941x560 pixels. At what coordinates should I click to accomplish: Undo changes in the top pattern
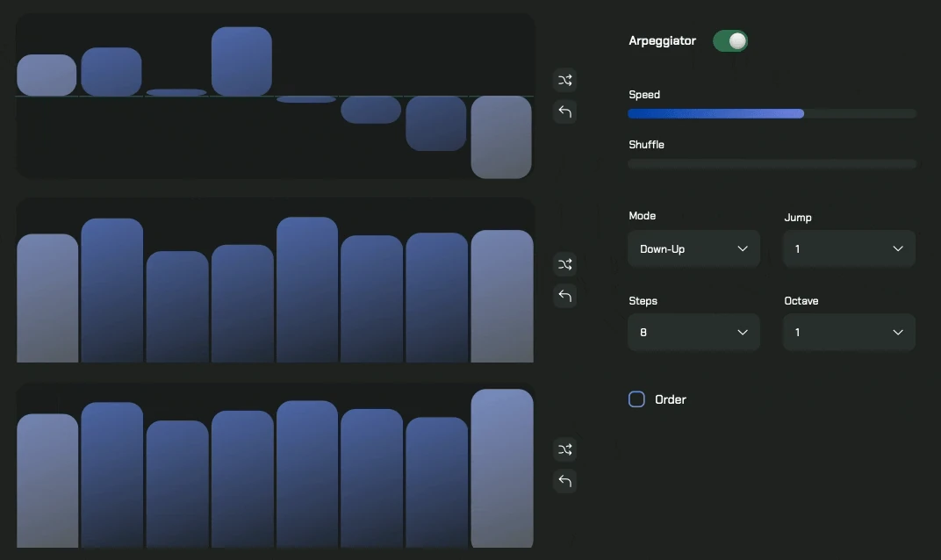pos(564,111)
